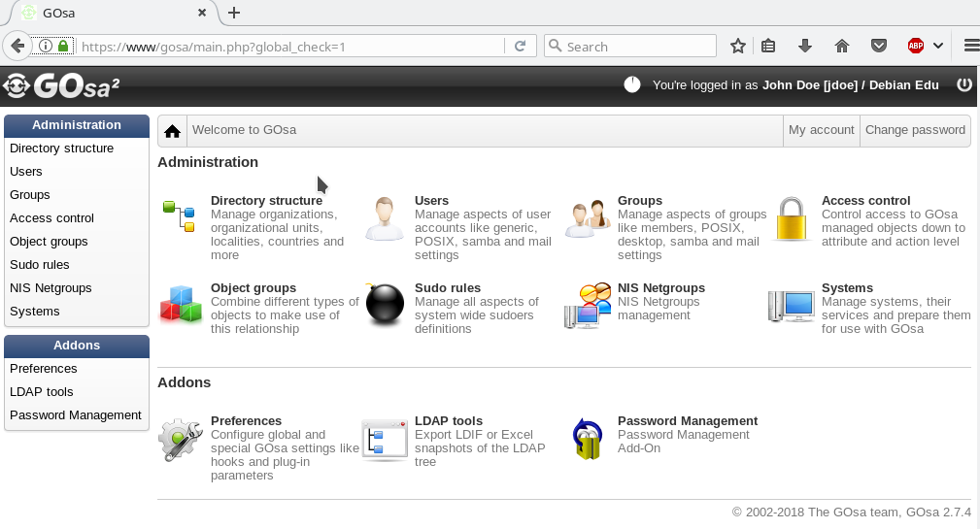The image size is (980, 529).
Task: Click the Welcome to GOsa breadcrumb text
Action: pyautogui.click(x=245, y=130)
